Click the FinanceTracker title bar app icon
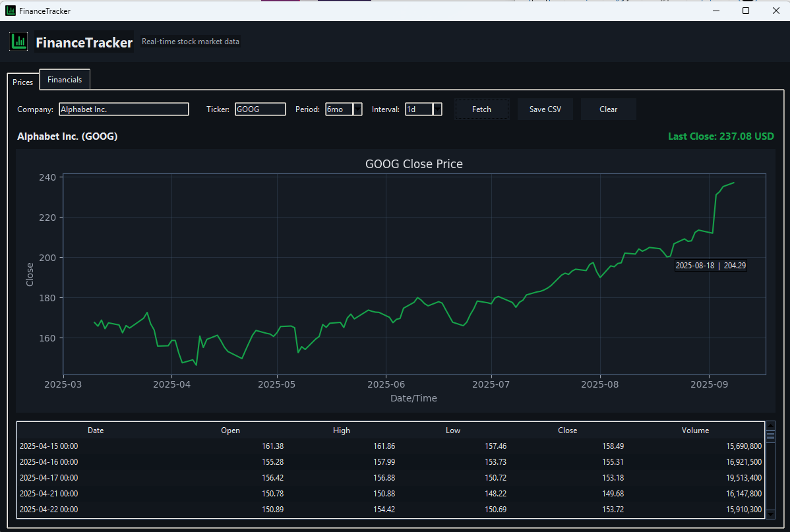The height and width of the screenshot is (532, 790). [x=11, y=11]
